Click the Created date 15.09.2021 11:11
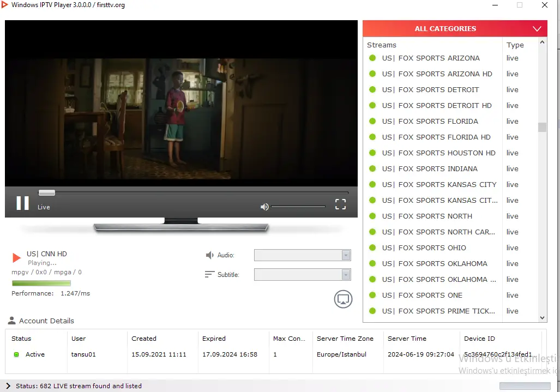Viewport: 560px width, 392px height. click(159, 354)
